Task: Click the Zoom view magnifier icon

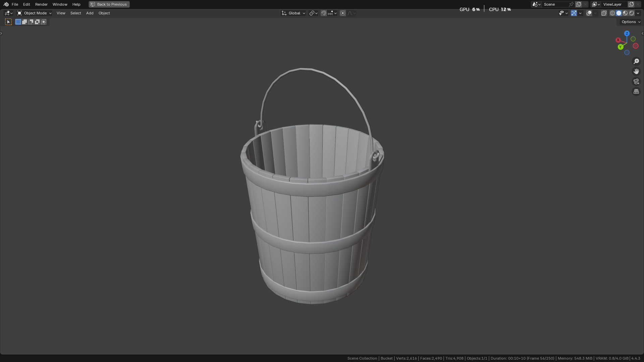Action: click(636, 61)
